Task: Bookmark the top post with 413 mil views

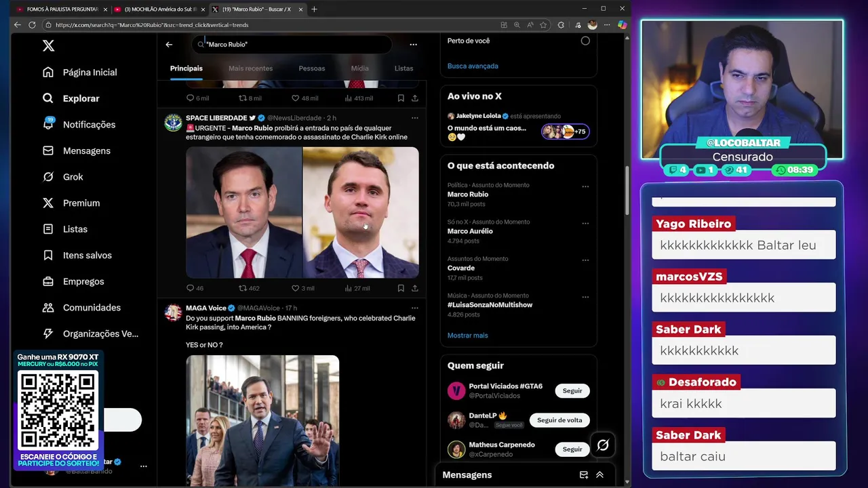Action: (401, 98)
